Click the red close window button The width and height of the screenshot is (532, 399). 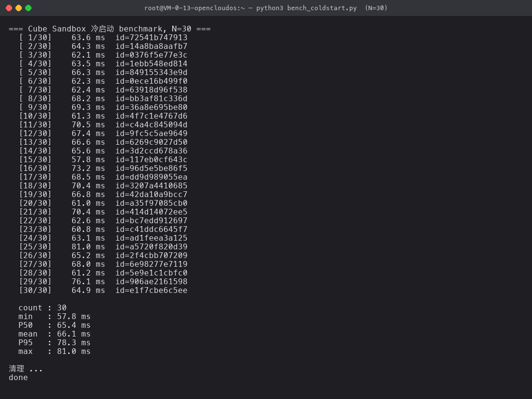(9, 8)
